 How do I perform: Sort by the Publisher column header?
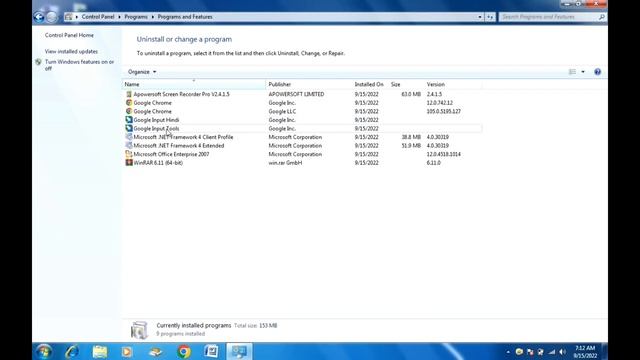coord(309,84)
